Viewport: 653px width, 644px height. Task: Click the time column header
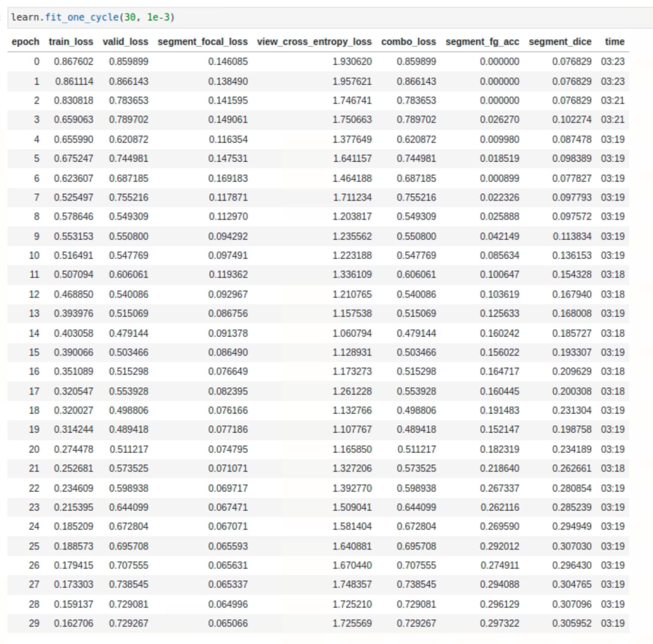615,42
